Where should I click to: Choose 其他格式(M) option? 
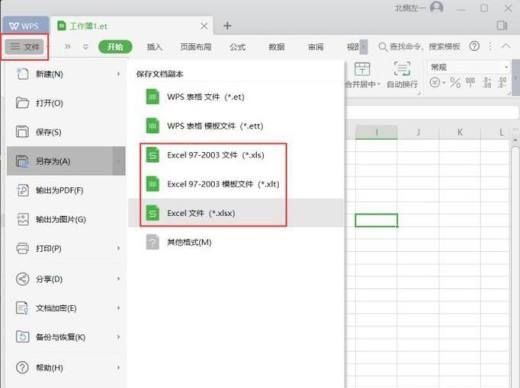click(236, 242)
